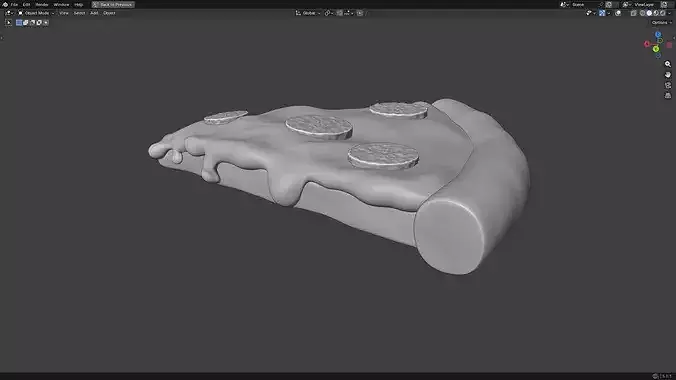The image size is (676, 380).
Task: Open the Render menu
Action: click(42, 4)
